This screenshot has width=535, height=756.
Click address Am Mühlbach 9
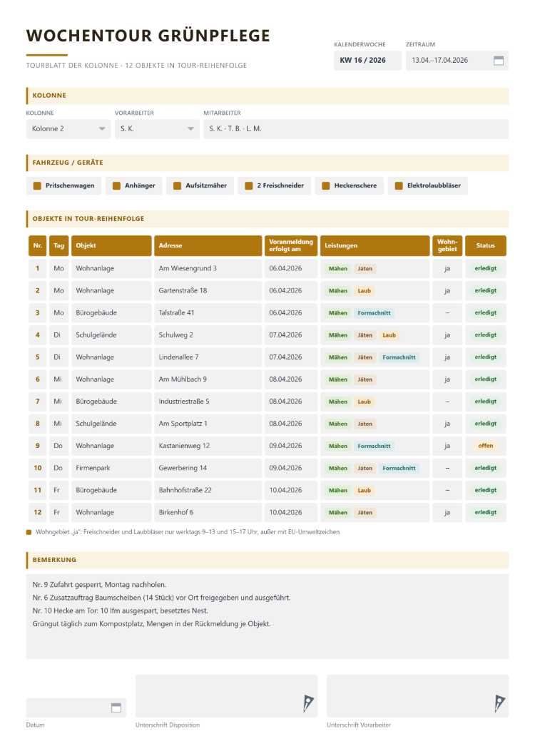pyautogui.click(x=183, y=379)
